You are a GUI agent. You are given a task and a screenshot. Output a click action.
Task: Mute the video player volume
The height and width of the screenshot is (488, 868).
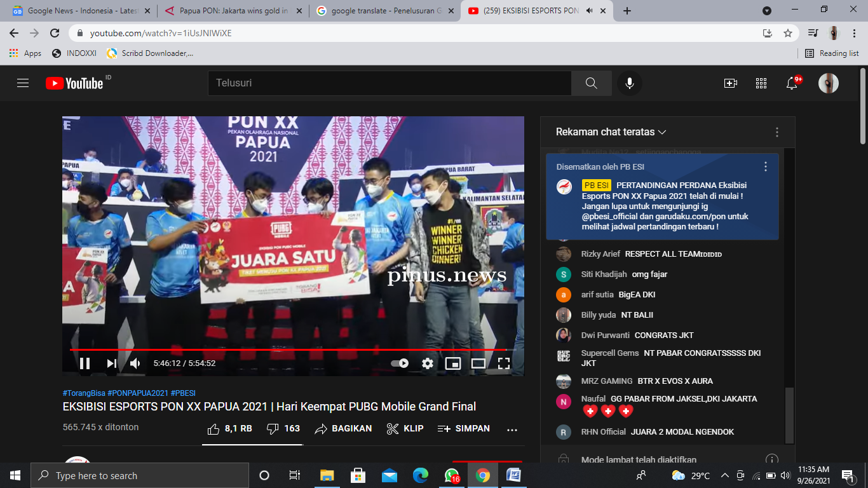135,363
